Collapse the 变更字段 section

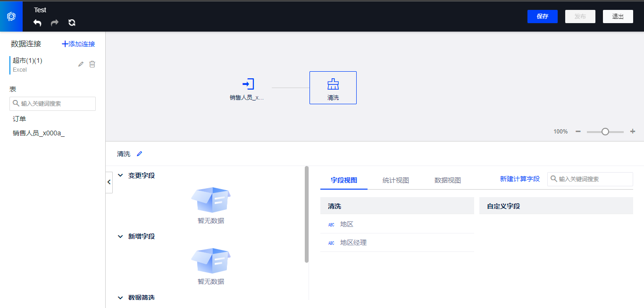pos(120,175)
